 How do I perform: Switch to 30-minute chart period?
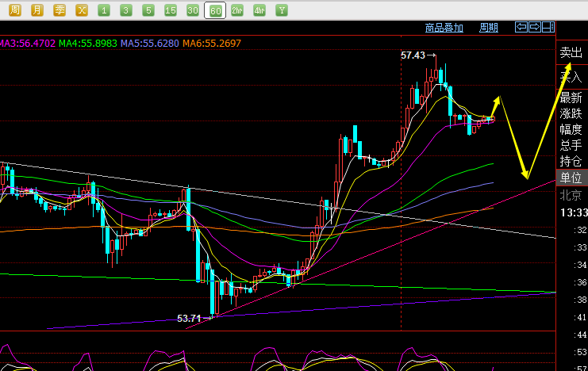pos(193,10)
